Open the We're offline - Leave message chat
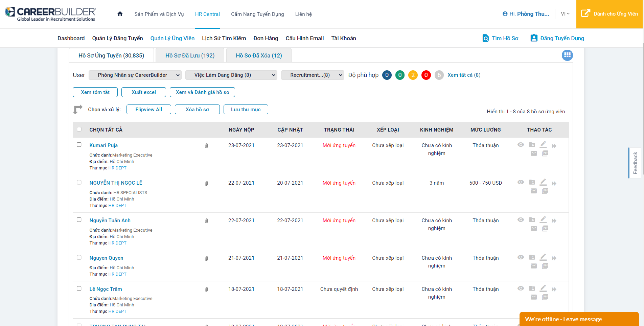 [x=579, y=319]
